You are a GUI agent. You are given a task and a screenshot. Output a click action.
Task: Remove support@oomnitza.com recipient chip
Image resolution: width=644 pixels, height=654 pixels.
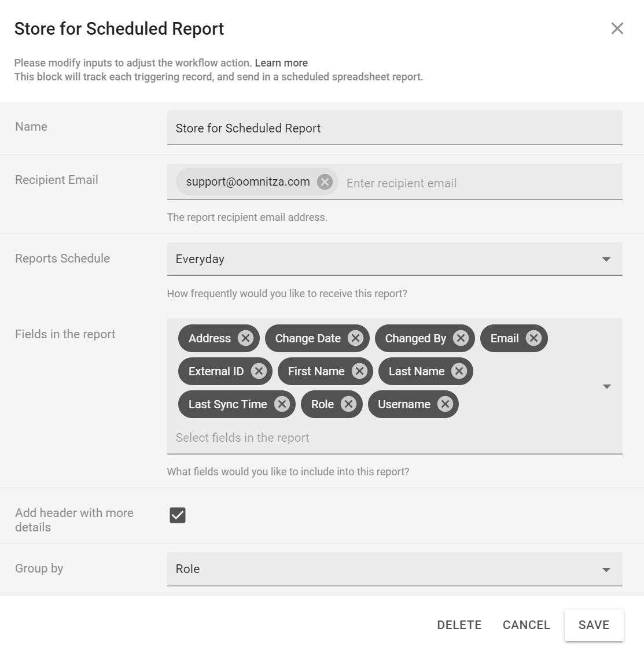coord(325,182)
